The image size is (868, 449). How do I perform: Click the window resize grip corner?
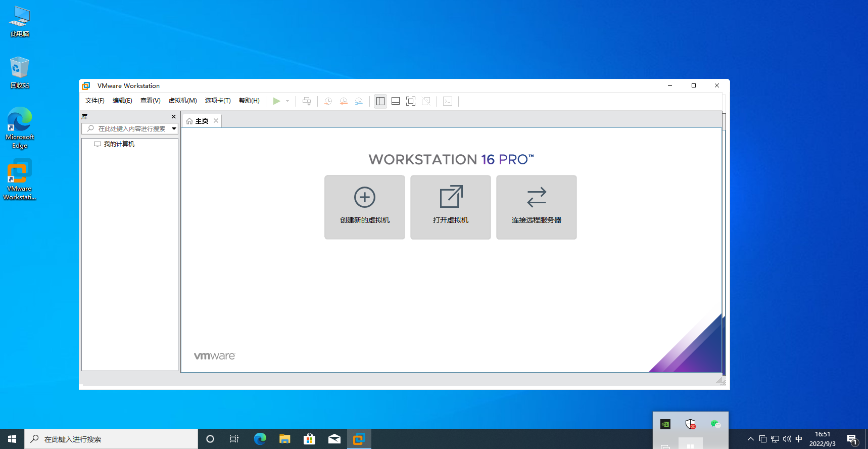pos(721,381)
